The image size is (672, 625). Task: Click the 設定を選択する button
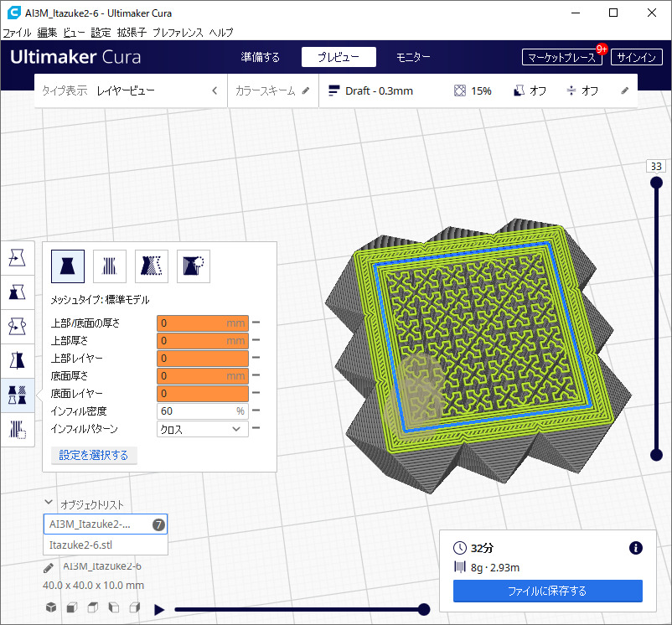tap(94, 455)
